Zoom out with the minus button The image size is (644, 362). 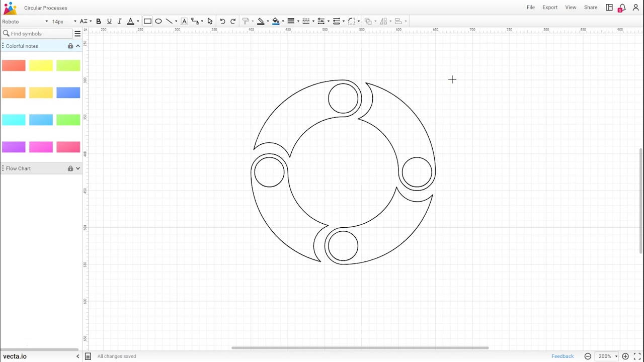[588, 356]
